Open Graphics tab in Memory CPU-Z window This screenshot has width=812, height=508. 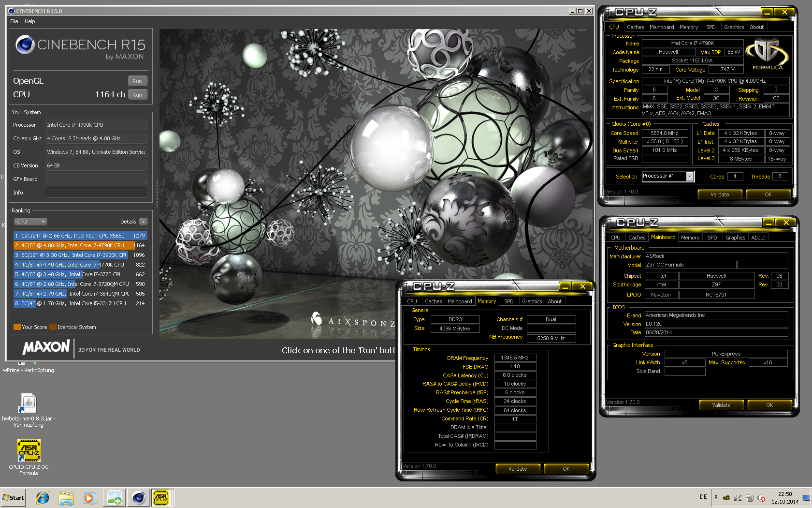coord(532,301)
